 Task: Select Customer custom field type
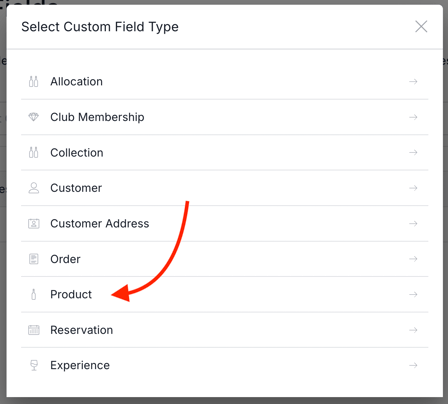click(x=224, y=188)
